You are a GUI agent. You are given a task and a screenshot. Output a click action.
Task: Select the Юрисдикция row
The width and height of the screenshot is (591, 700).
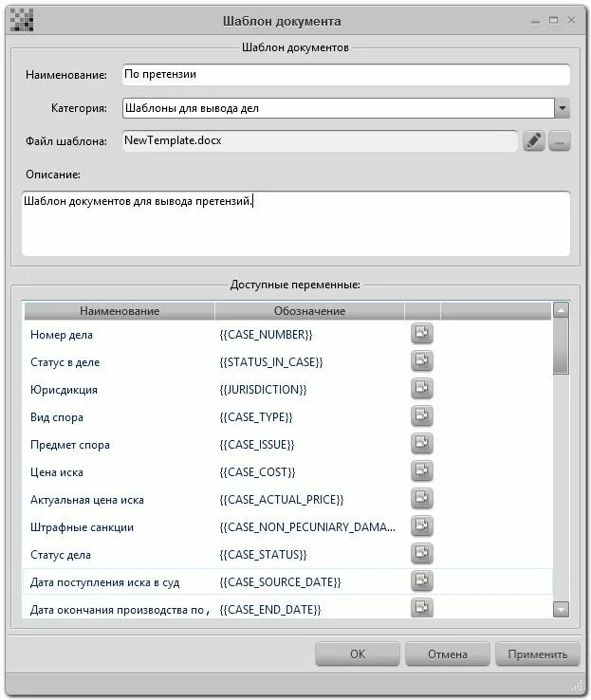tap(287, 389)
